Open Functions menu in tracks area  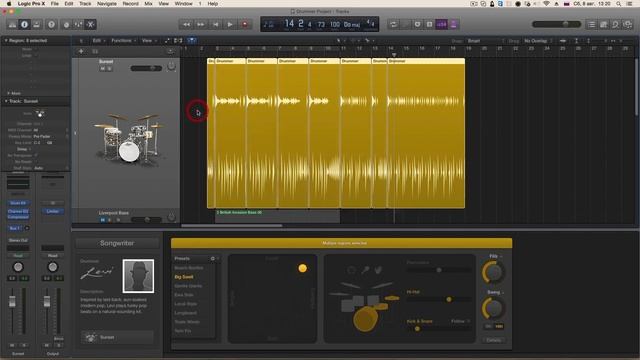[x=123, y=41]
